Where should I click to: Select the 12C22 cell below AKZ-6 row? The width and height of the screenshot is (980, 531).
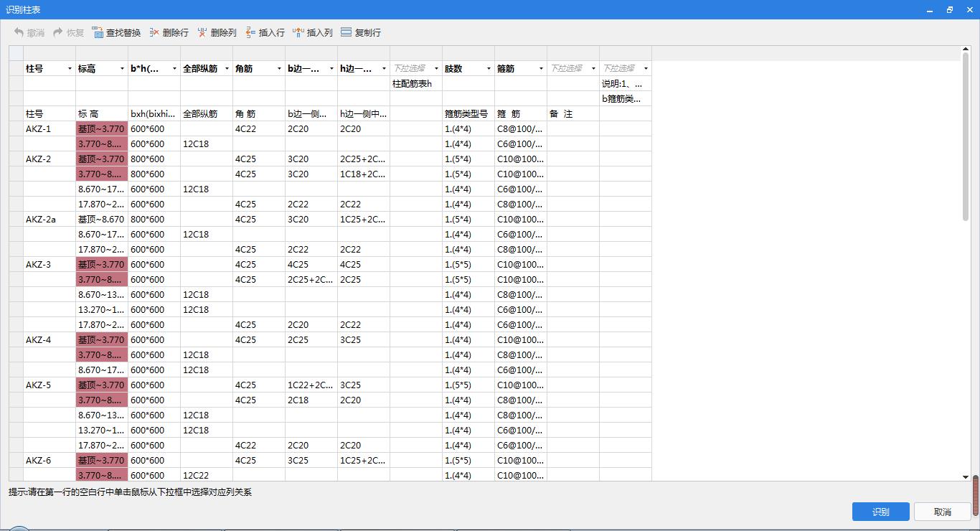point(207,476)
